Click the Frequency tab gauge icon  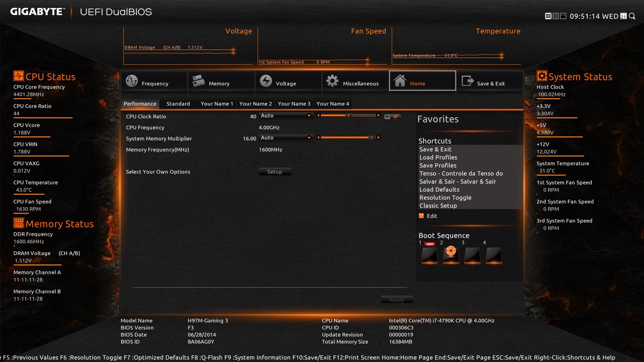tap(132, 81)
